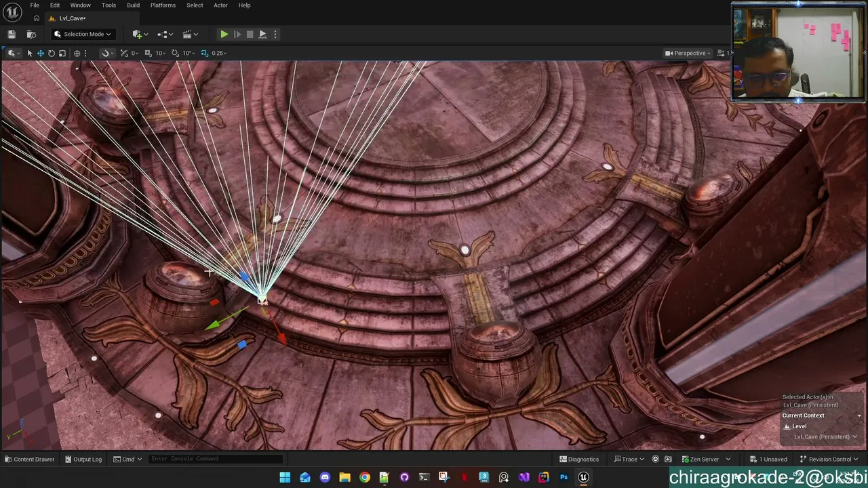Toggle scale snapping
Image resolution: width=868 pixels, height=488 pixels.
204,53
